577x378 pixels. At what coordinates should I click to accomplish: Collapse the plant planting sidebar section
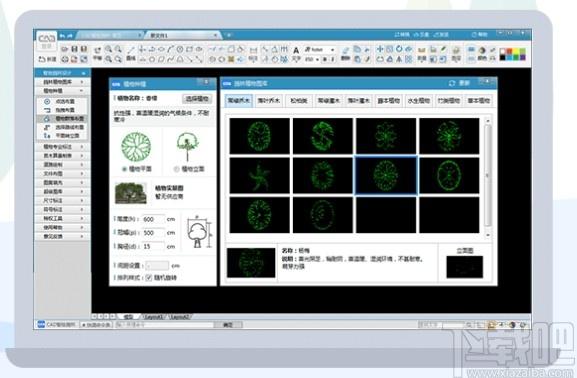coord(62,91)
